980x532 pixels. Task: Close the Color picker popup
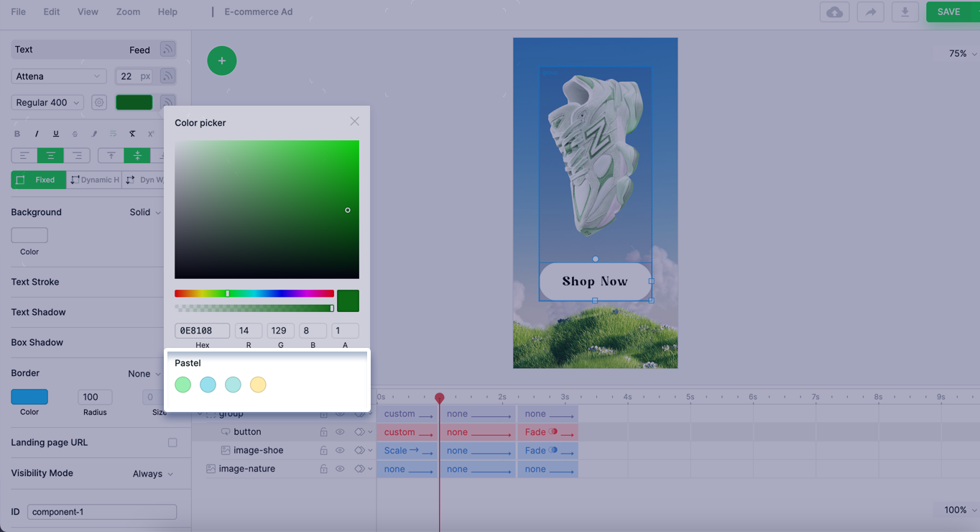click(x=354, y=121)
